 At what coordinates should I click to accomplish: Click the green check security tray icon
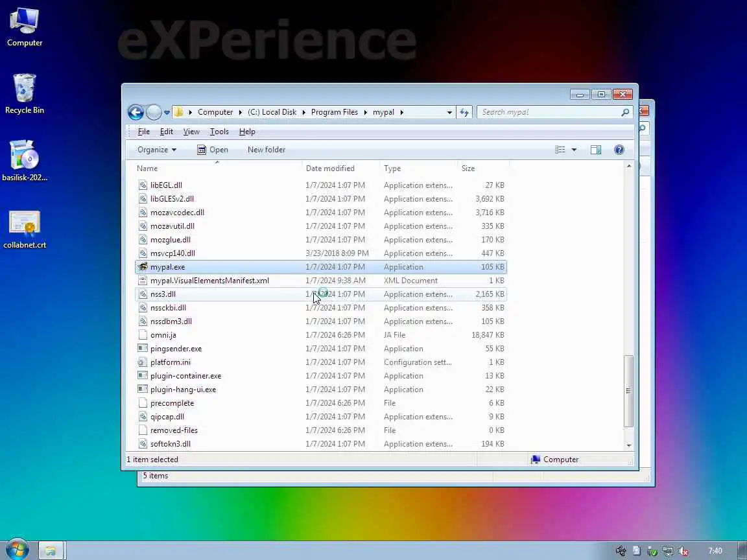tap(652, 552)
